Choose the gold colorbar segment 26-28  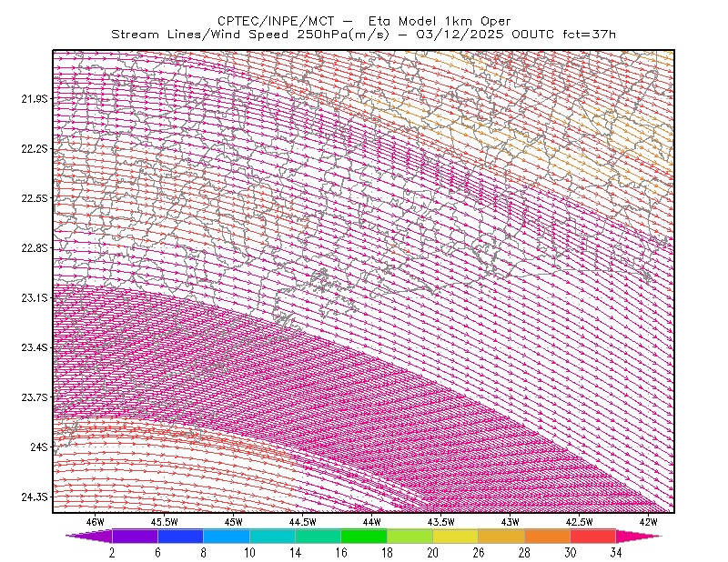tap(501, 536)
